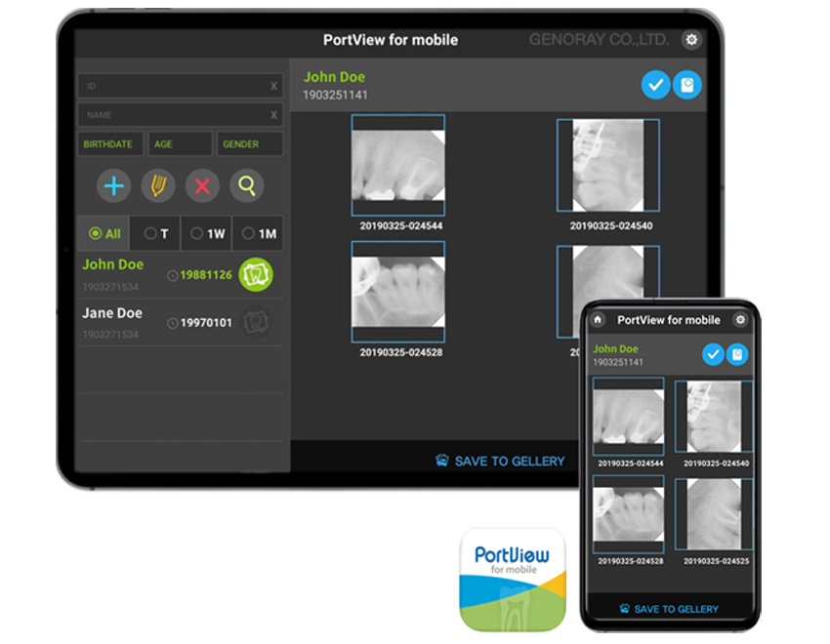Open phone X-ray thumbnail 20190325-024544
Viewport: 830px width, 644px height.
coord(628,417)
